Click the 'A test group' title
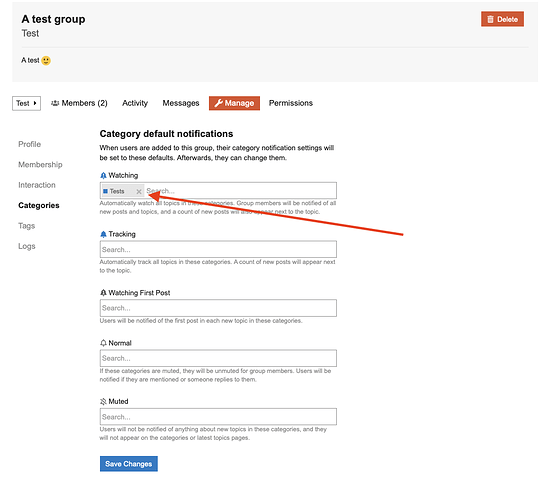The height and width of the screenshot is (500, 540). click(x=53, y=19)
